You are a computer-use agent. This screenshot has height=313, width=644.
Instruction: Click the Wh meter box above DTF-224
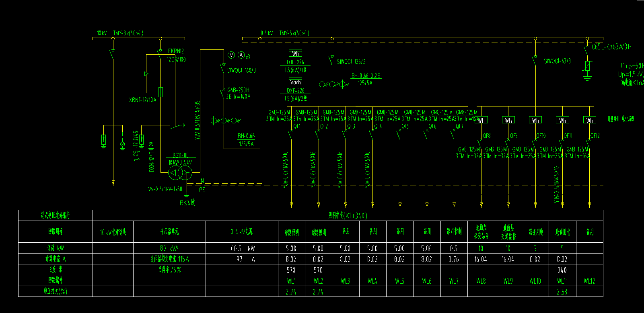point(295,53)
